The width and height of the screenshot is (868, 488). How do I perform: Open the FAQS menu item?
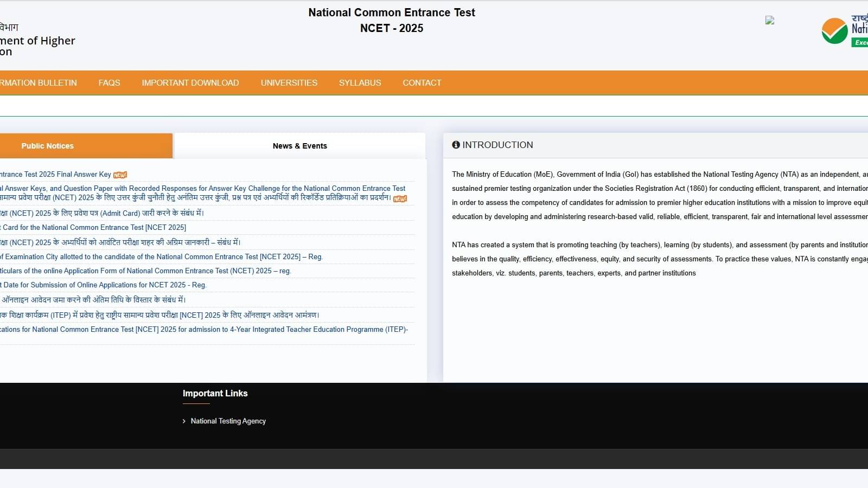(x=109, y=83)
